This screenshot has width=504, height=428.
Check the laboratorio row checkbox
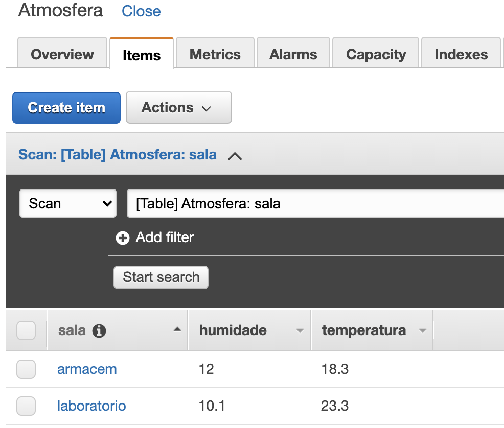click(x=26, y=406)
